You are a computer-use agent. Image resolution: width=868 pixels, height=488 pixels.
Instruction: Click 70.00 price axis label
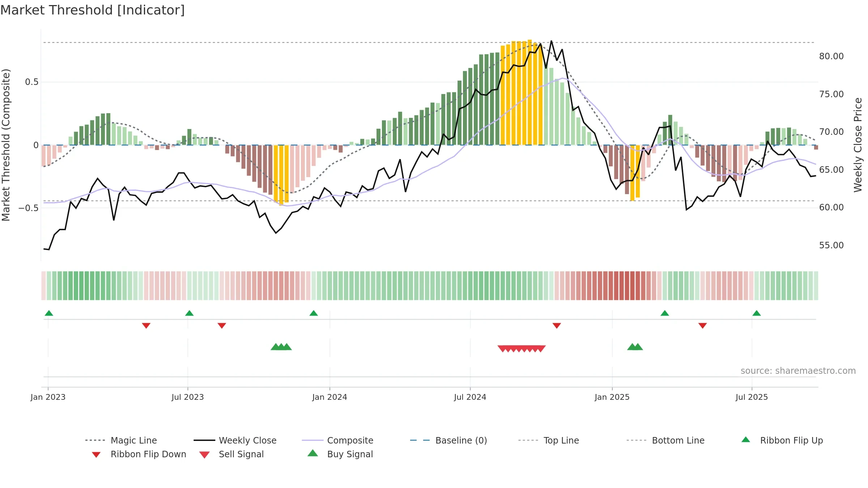pyautogui.click(x=831, y=132)
